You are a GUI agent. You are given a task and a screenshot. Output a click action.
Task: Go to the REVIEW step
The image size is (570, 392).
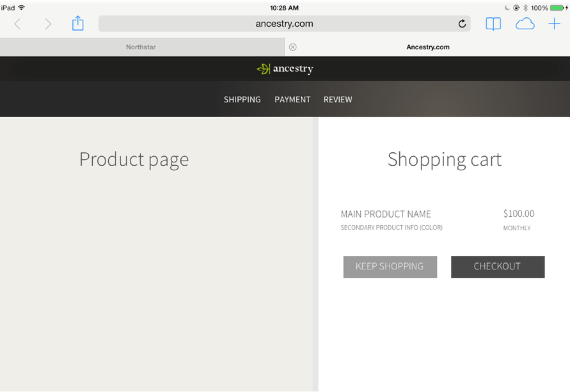tap(338, 100)
